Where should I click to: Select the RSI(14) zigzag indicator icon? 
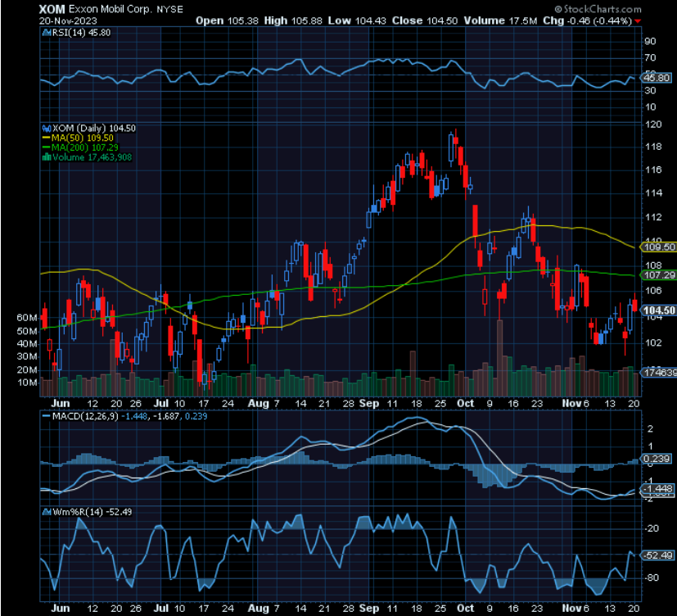(x=45, y=34)
